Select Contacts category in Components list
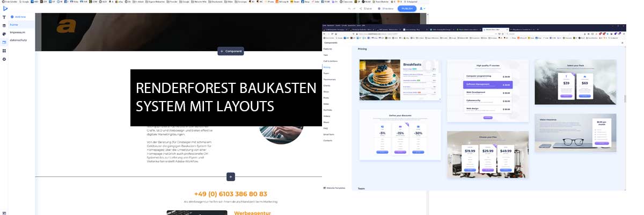Image resolution: width=644 pixels, height=215 pixels. pyautogui.click(x=328, y=140)
